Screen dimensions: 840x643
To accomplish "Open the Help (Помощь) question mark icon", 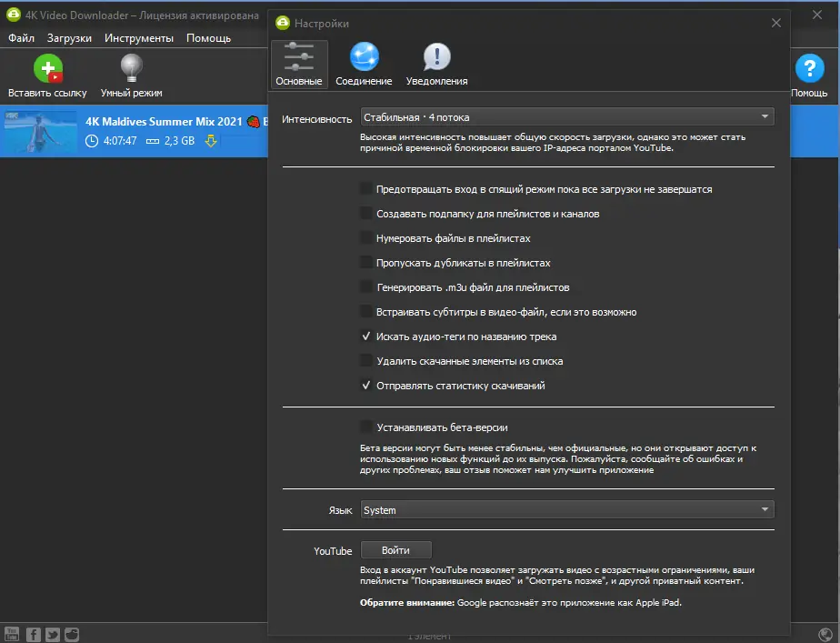I will click(x=809, y=68).
